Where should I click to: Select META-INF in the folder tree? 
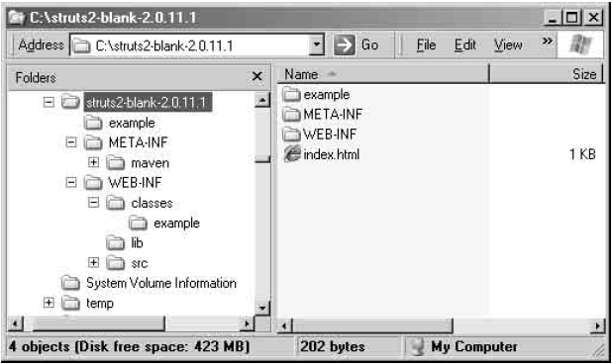click(x=138, y=142)
